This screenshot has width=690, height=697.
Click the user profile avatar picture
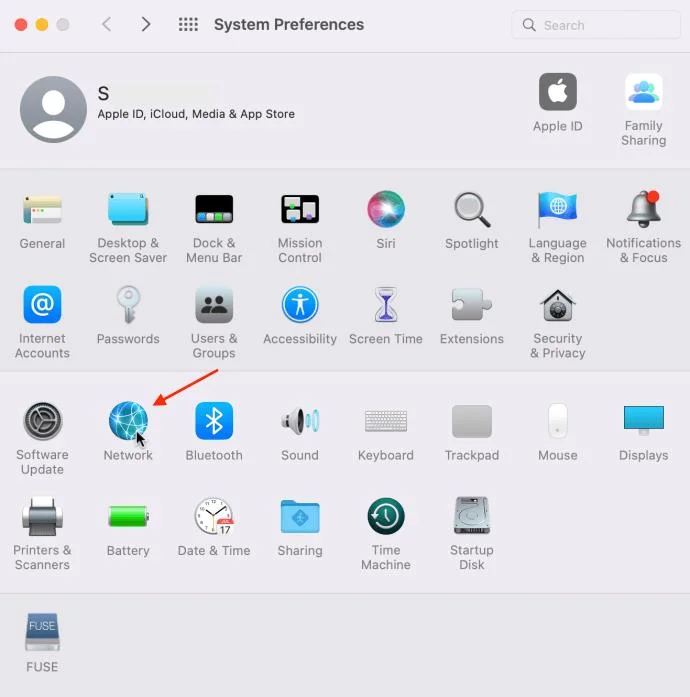(x=53, y=109)
